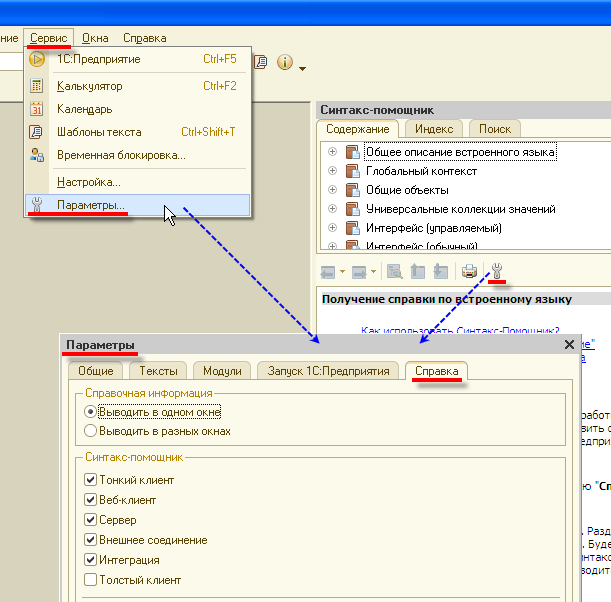This screenshot has width=611, height=602.
Task: Open Настройка... menu entry
Action: (x=137, y=182)
